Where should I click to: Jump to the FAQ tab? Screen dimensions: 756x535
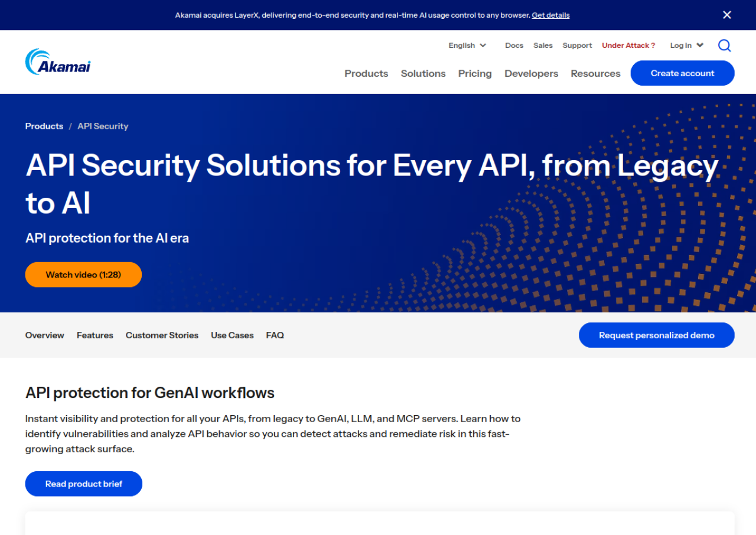click(275, 335)
